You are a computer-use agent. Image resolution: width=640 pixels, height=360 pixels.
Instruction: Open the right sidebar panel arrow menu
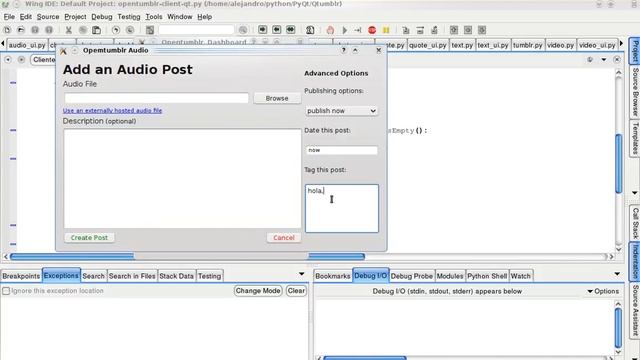(x=634, y=193)
